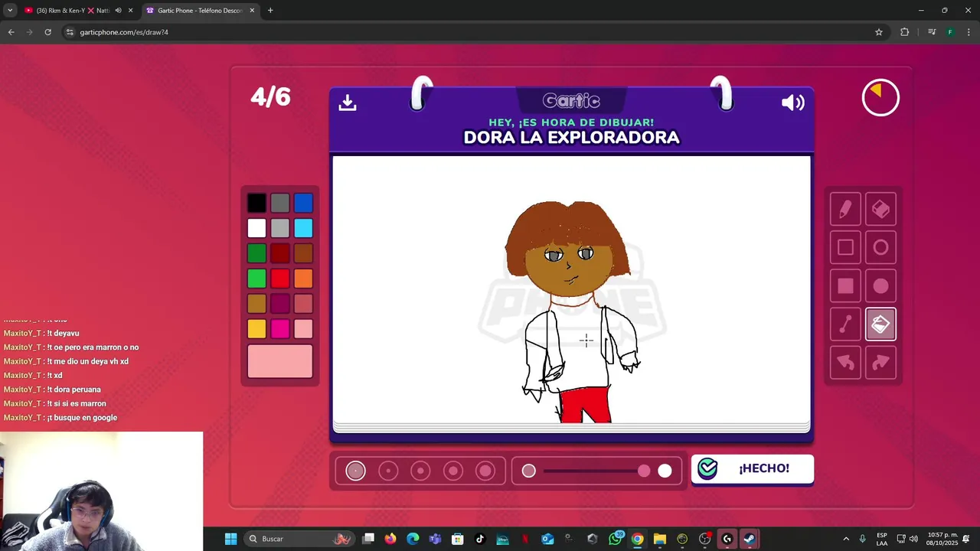Viewport: 980px width, 551px height.
Task: Select the empty ellipse shape tool
Action: 880,248
